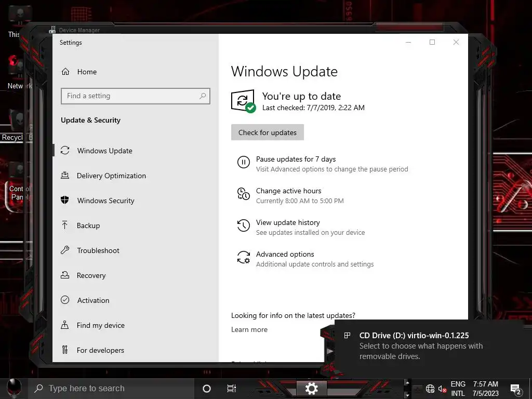Click the muted speaker tray icon
The height and width of the screenshot is (399, 532).
coord(442,389)
